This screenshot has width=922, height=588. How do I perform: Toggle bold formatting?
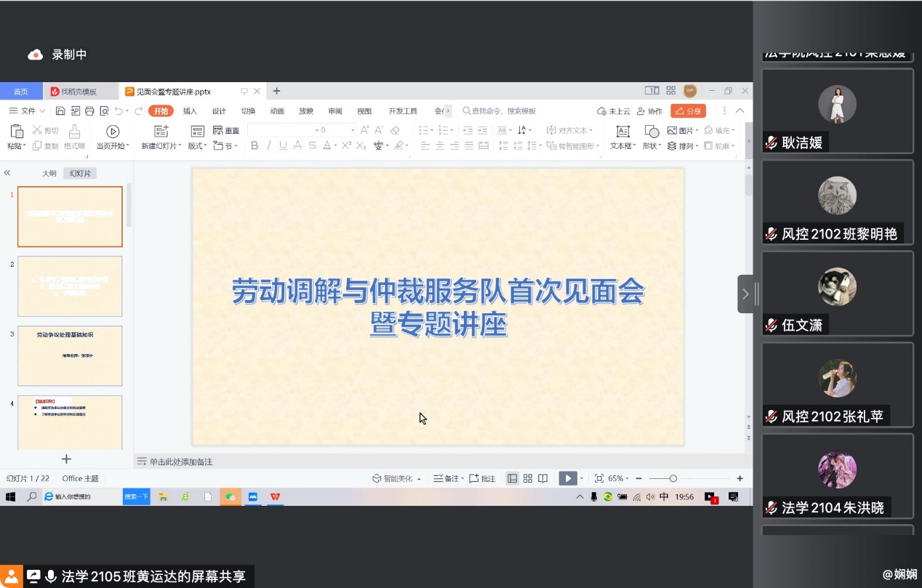[254, 145]
